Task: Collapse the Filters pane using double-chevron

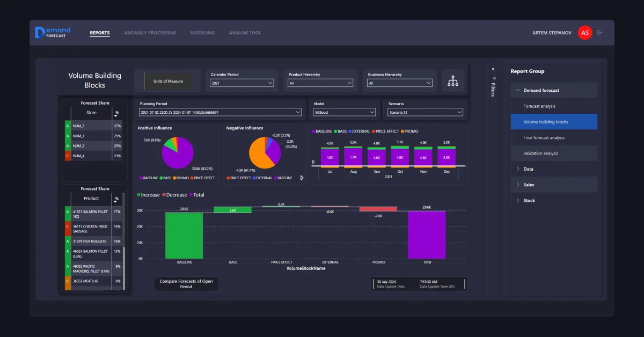Action: pyautogui.click(x=493, y=69)
